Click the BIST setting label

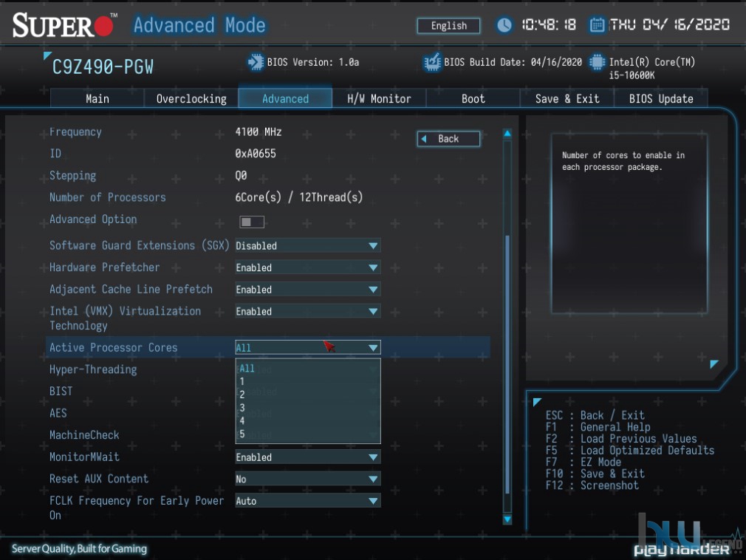click(61, 391)
